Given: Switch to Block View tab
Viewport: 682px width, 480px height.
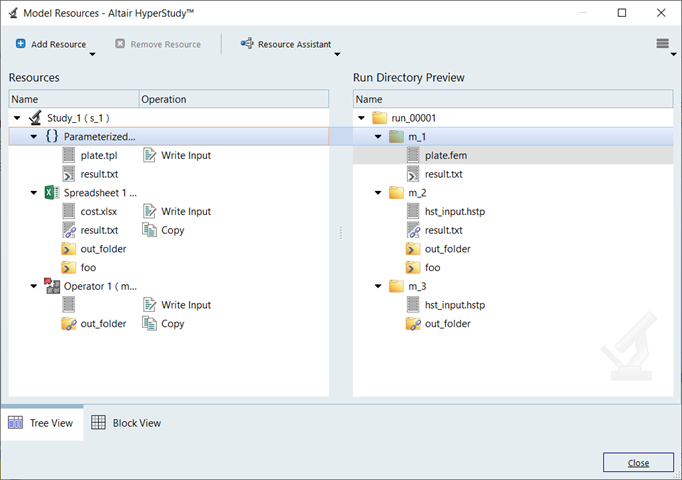Looking at the screenshot, I should coord(127,423).
